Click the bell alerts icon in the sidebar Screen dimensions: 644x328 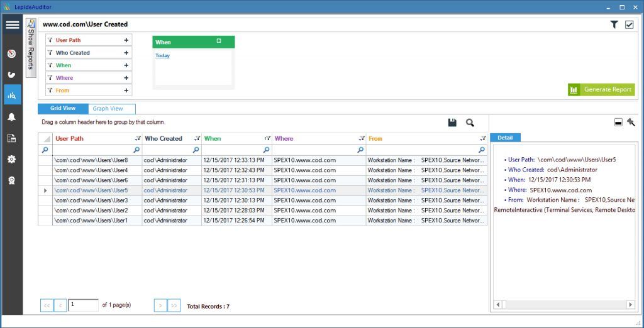point(11,117)
